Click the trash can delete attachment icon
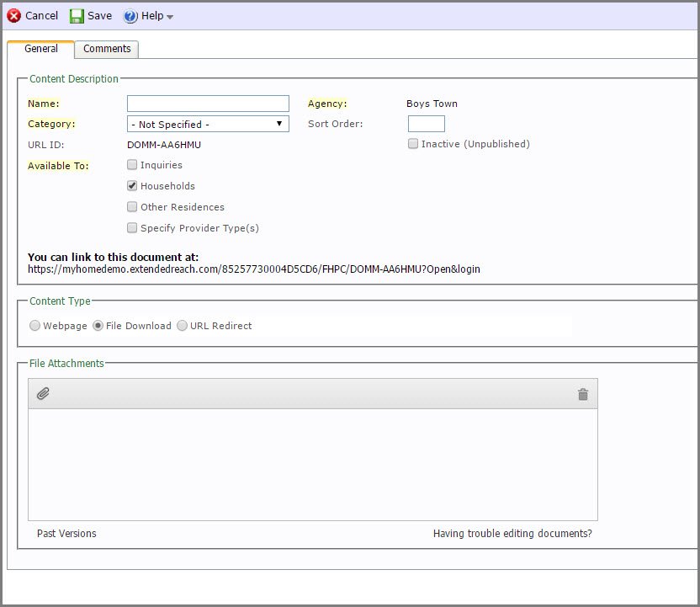 coord(582,394)
